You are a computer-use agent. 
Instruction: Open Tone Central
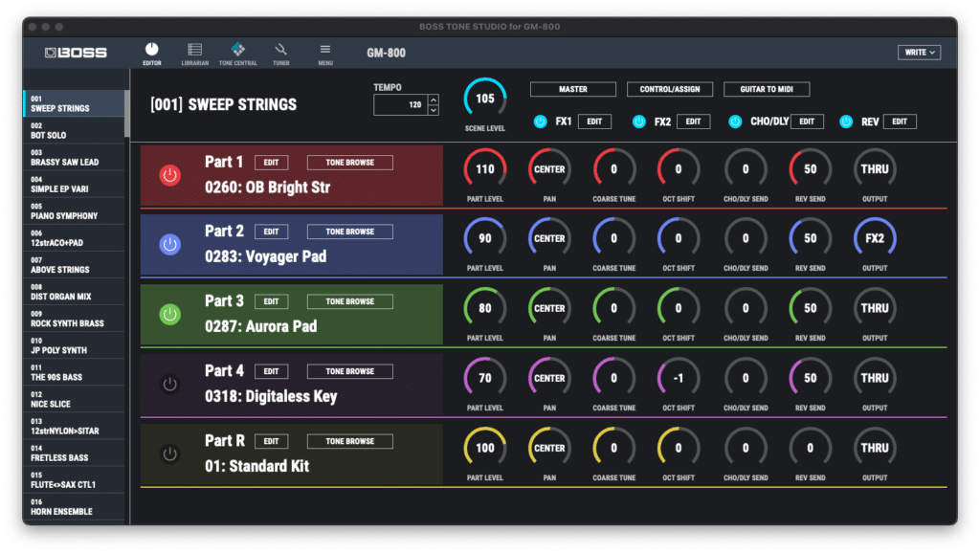[x=237, y=54]
